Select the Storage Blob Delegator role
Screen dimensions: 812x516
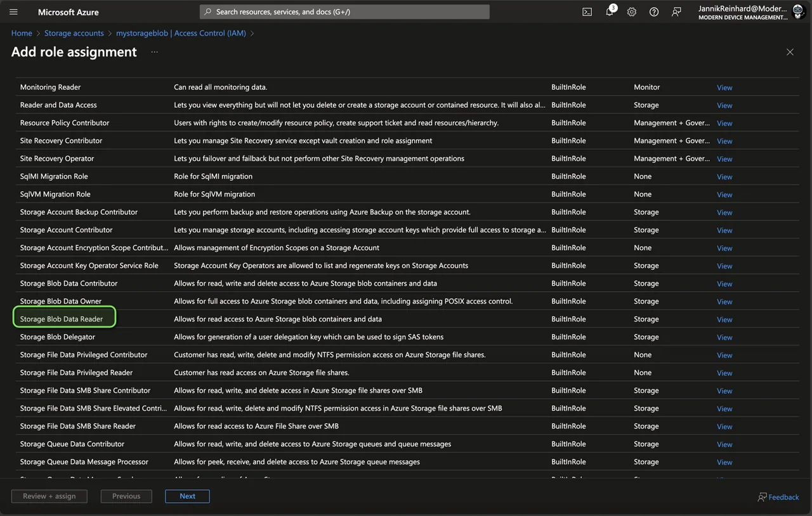click(58, 336)
